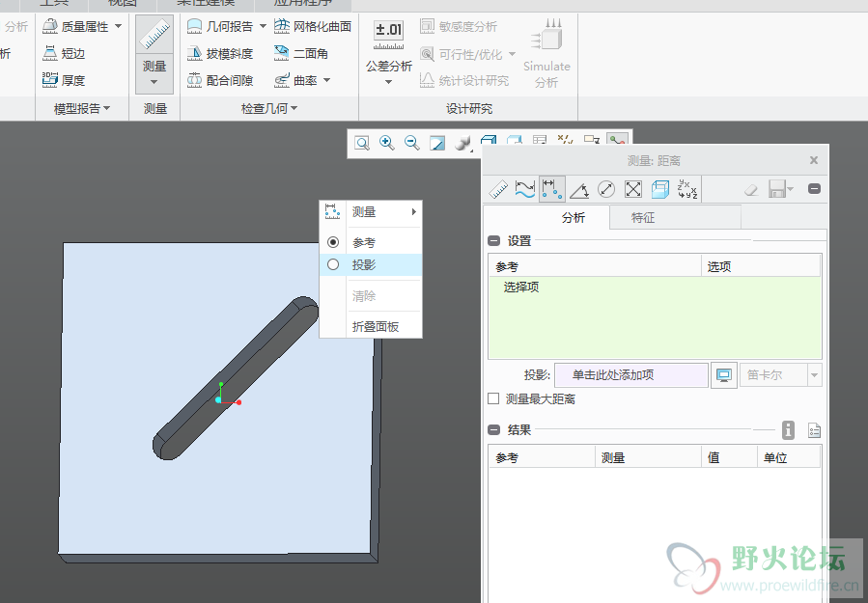Click the zoom in magnifier icon
Viewport: 868px width, 603px height.
[387, 144]
